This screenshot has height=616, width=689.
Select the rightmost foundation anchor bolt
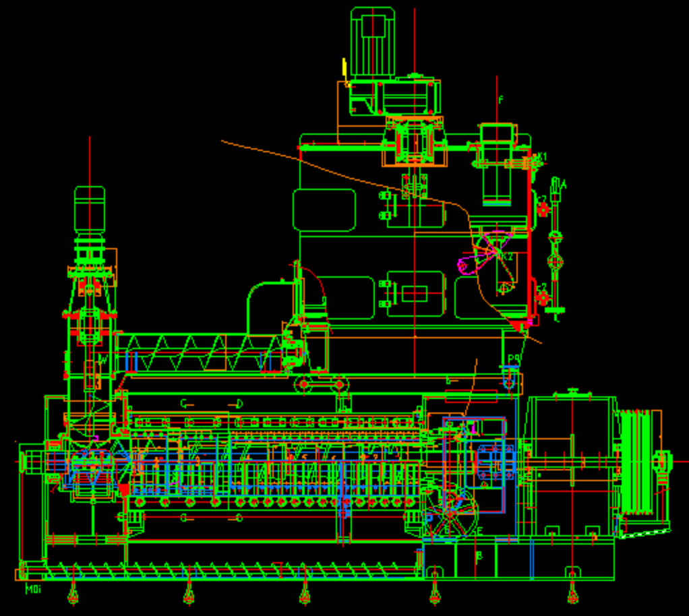(572, 594)
